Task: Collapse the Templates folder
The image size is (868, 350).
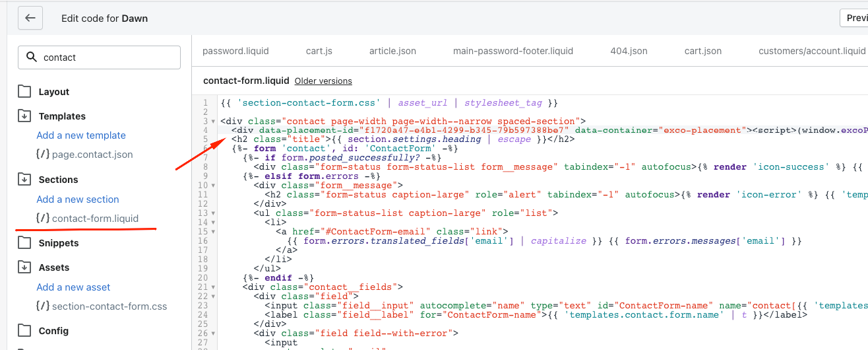Action: [62, 116]
